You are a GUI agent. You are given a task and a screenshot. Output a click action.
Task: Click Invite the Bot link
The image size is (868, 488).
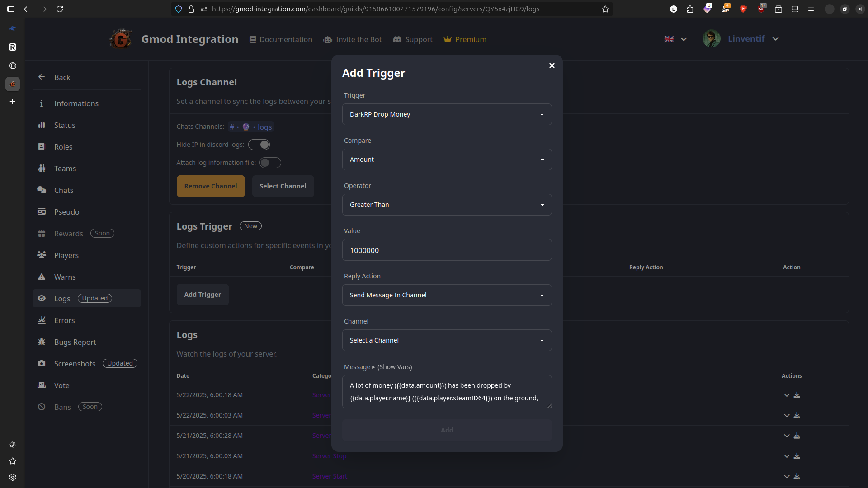pyautogui.click(x=353, y=39)
